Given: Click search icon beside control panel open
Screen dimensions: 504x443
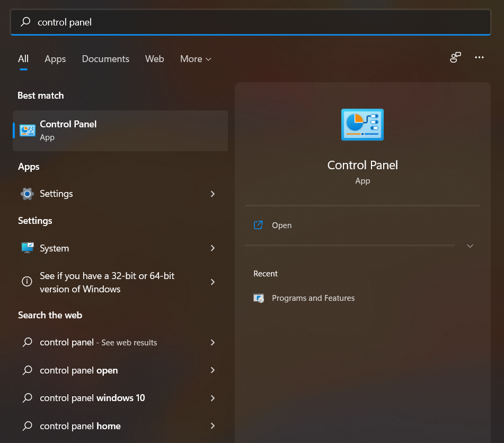Looking at the screenshot, I should tap(28, 370).
